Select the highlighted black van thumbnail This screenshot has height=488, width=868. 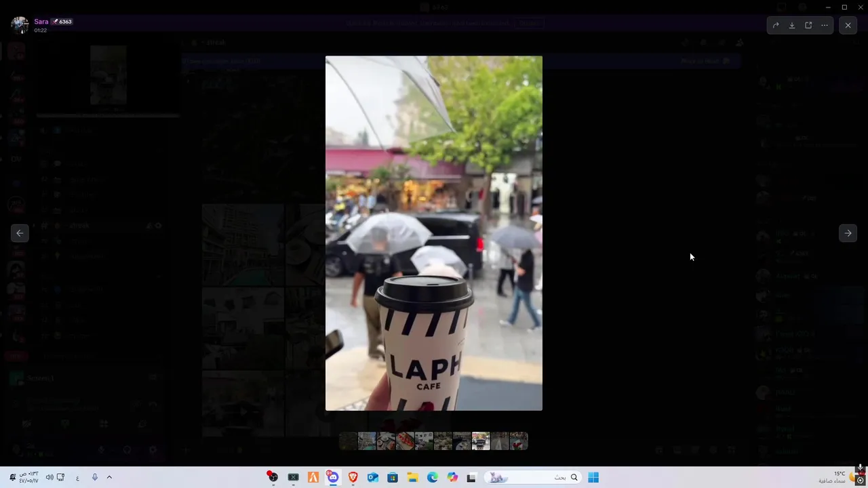click(x=481, y=441)
